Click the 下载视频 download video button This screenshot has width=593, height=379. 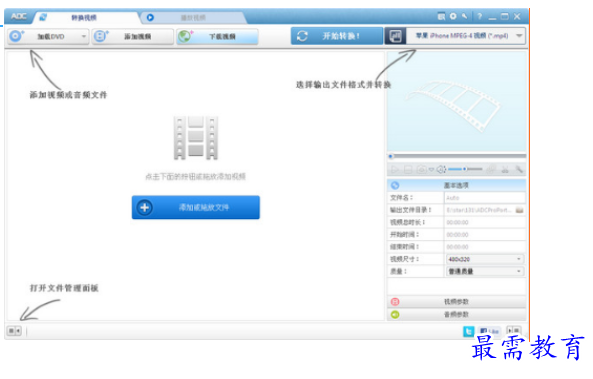(217, 36)
